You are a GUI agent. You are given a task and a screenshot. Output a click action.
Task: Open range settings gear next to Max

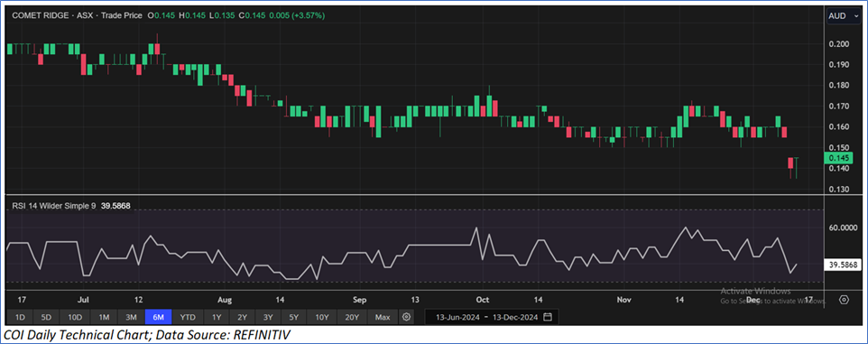(x=407, y=318)
